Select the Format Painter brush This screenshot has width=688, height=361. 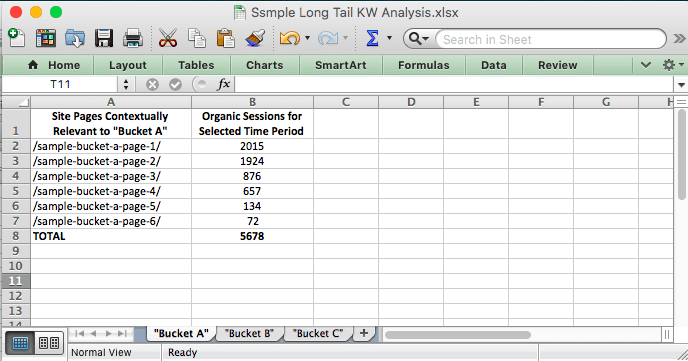(x=255, y=38)
